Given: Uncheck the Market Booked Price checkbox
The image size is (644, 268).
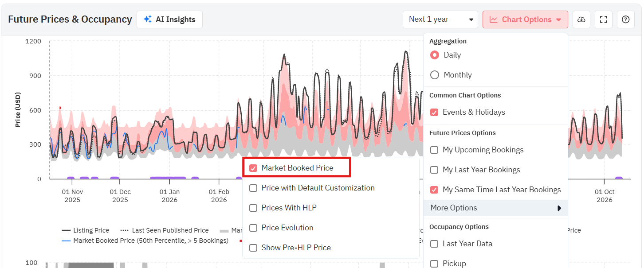Looking at the screenshot, I should 253,168.
